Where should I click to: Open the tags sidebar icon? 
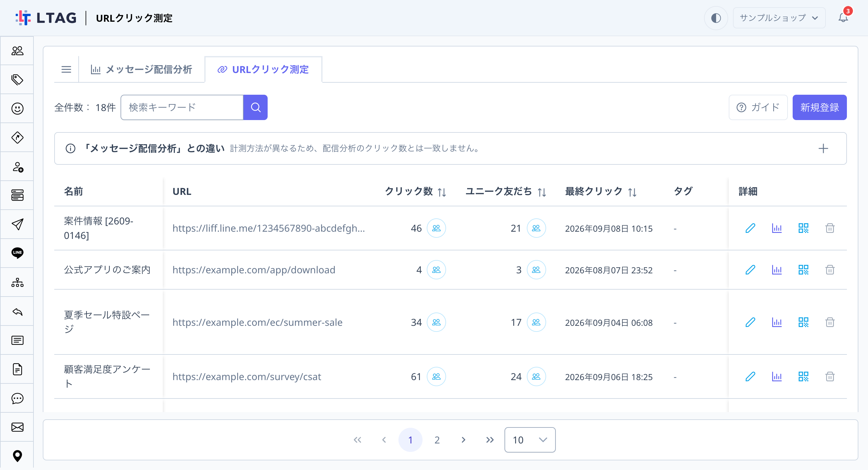(17, 80)
